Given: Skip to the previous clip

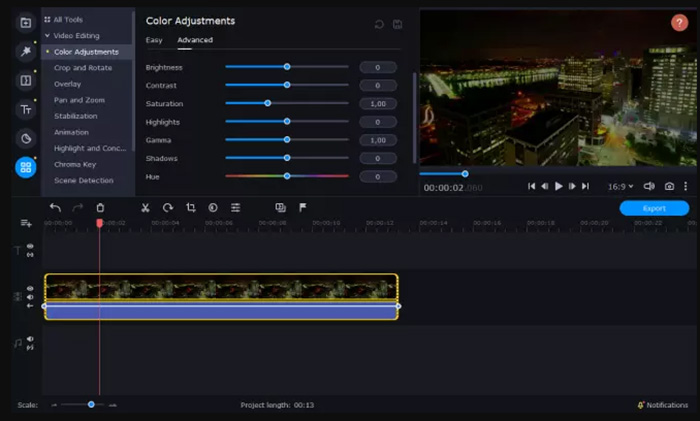Looking at the screenshot, I should click(531, 186).
